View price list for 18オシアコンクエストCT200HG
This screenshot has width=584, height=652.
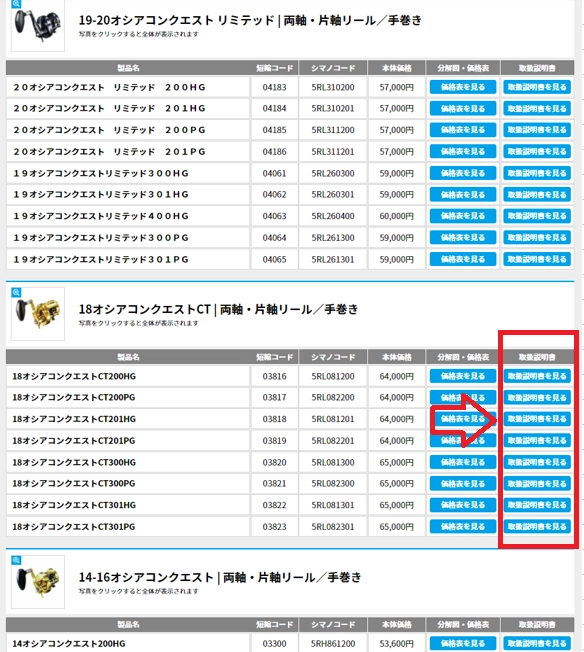pyautogui.click(x=463, y=376)
